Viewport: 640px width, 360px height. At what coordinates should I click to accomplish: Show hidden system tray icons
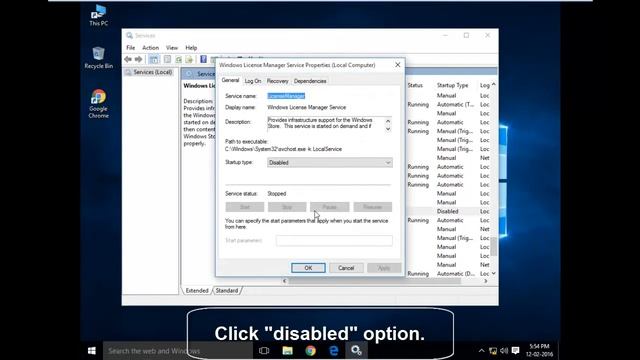coord(482,351)
